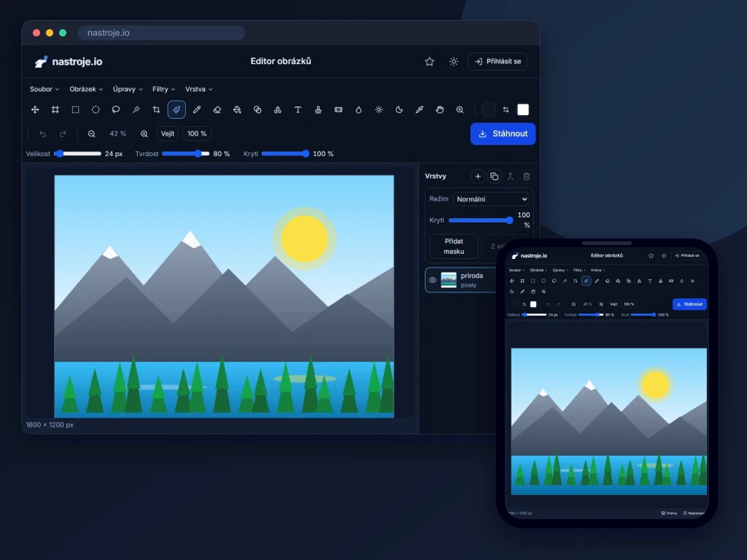
Task: Expand the Soubor menu in phone mockup
Action: 516,270
